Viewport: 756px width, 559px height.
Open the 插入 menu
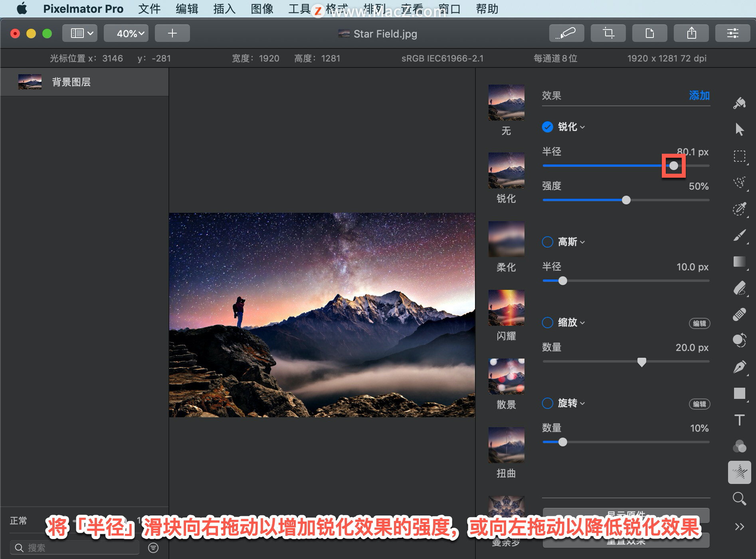click(x=224, y=9)
